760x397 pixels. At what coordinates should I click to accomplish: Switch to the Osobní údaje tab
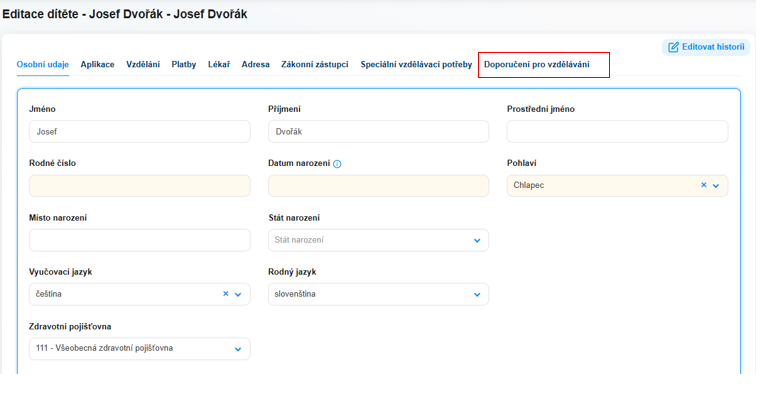click(x=43, y=64)
